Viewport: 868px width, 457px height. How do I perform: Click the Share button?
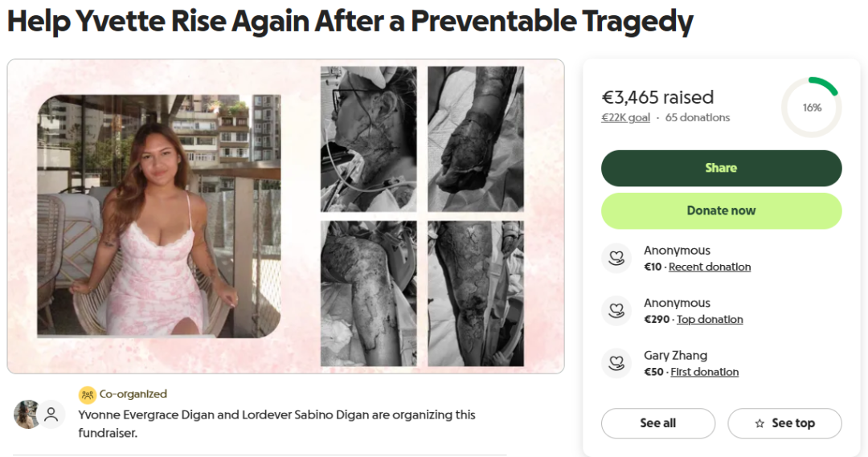tap(721, 168)
